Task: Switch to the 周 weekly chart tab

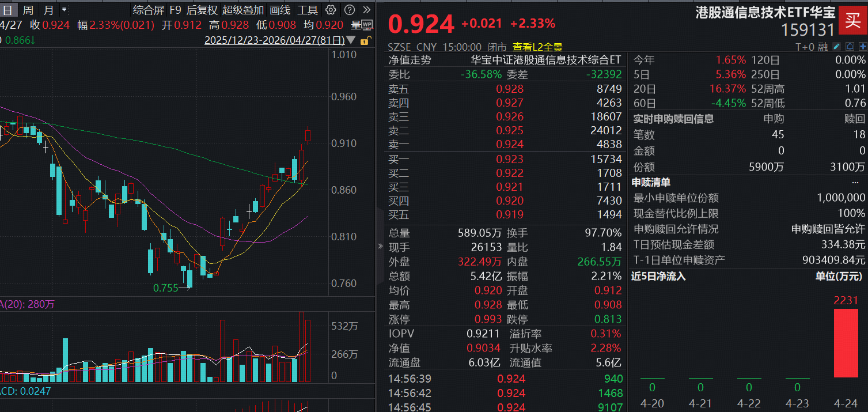Action: (x=28, y=10)
